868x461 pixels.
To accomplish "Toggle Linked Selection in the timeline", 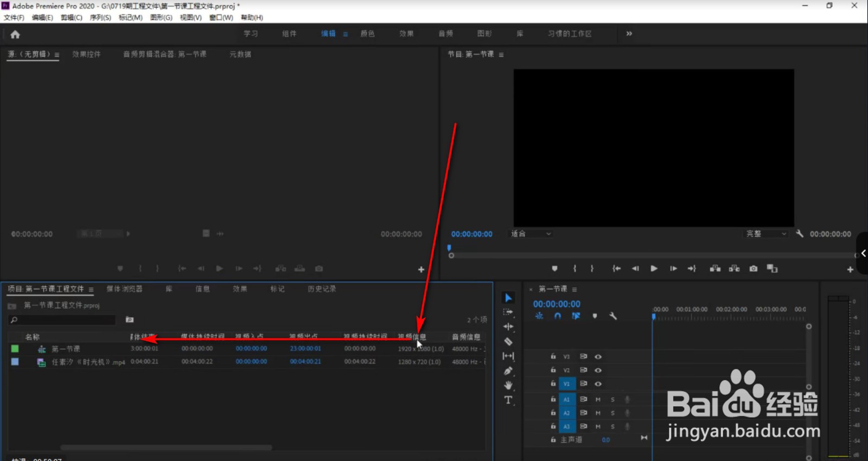I will (x=576, y=316).
